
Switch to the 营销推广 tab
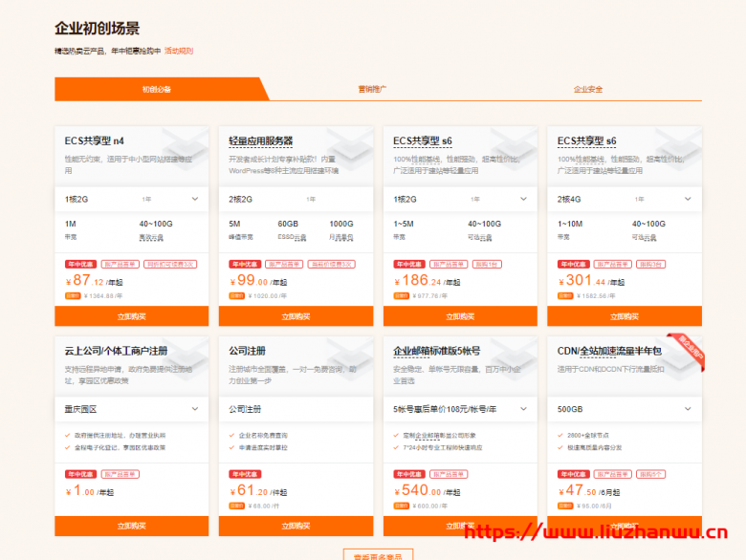[x=372, y=89]
